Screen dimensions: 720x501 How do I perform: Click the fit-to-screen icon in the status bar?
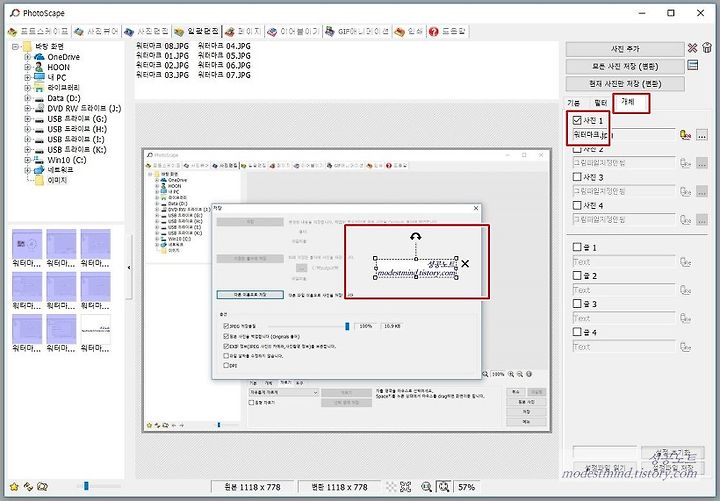tap(405, 487)
